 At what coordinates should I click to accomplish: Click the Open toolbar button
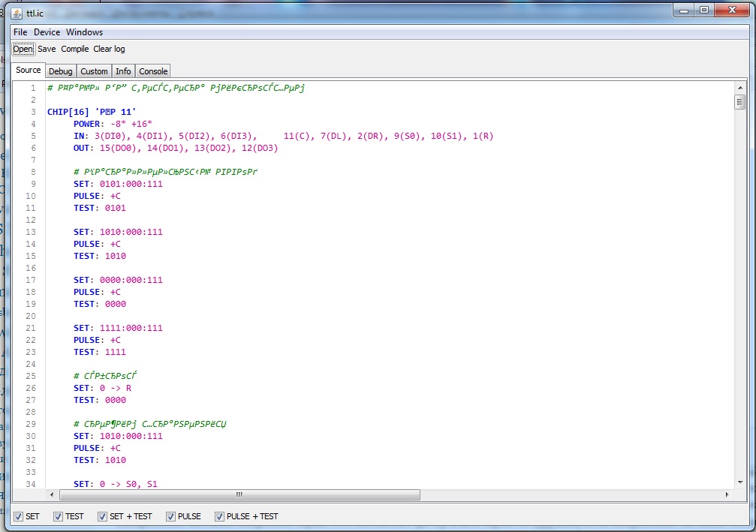click(23, 49)
